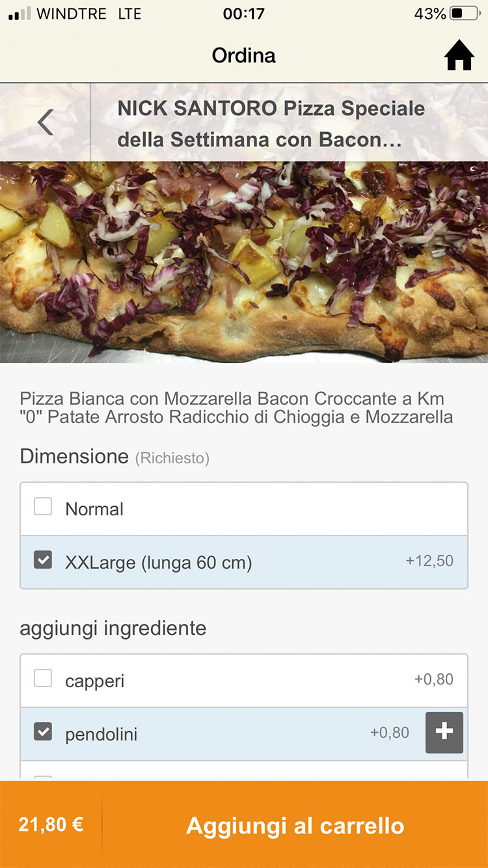Check the Normal size checkbox
The width and height of the screenshot is (488, 868).
(x=43, y=507)
